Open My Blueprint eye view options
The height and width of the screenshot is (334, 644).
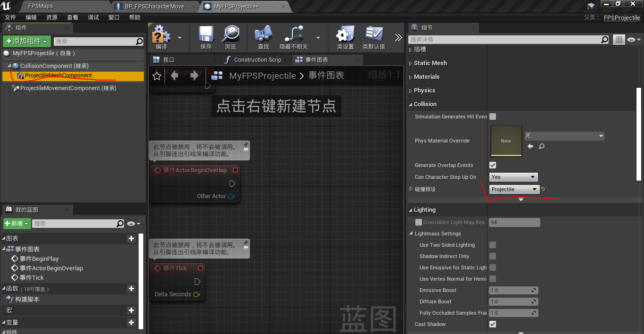pos(133,224)
